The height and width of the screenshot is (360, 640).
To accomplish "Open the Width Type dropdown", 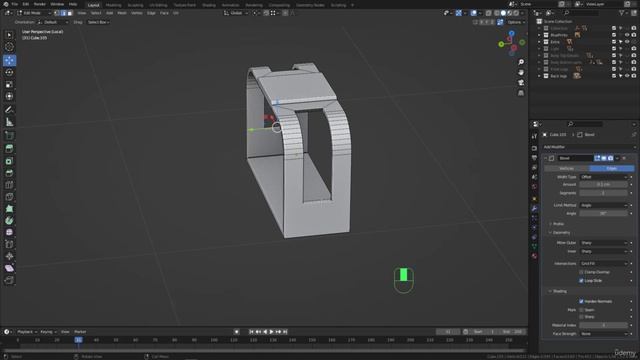I will 604,177.
